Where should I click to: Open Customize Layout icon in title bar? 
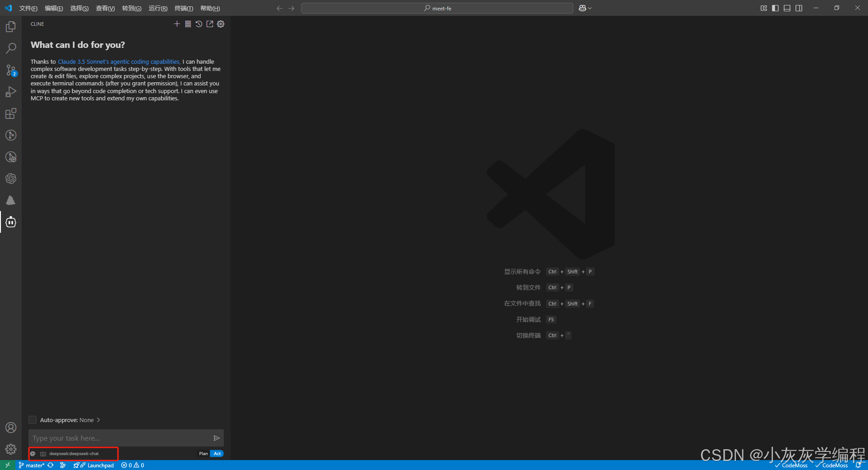(764, 8)
